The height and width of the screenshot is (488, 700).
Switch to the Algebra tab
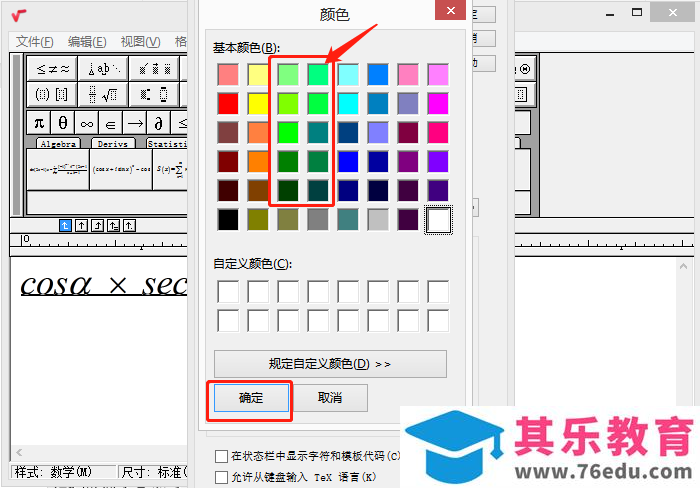coord(58,143)
